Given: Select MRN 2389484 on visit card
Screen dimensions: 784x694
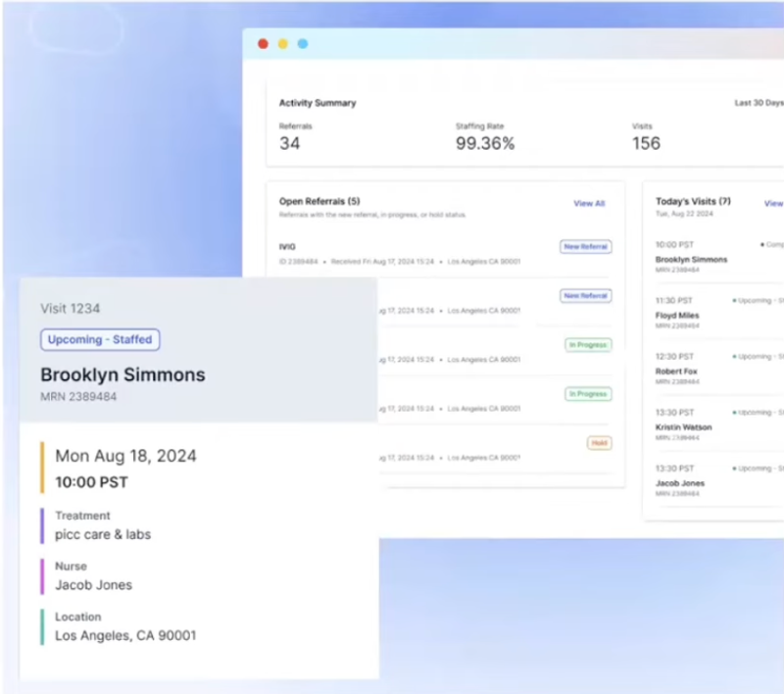Looking at the screenshot, I should pos(78,396).
